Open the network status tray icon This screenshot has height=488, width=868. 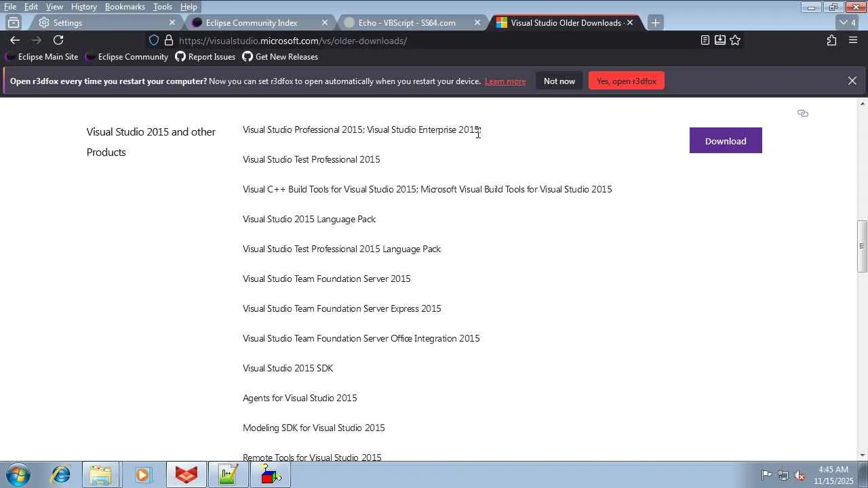(783, 475)
